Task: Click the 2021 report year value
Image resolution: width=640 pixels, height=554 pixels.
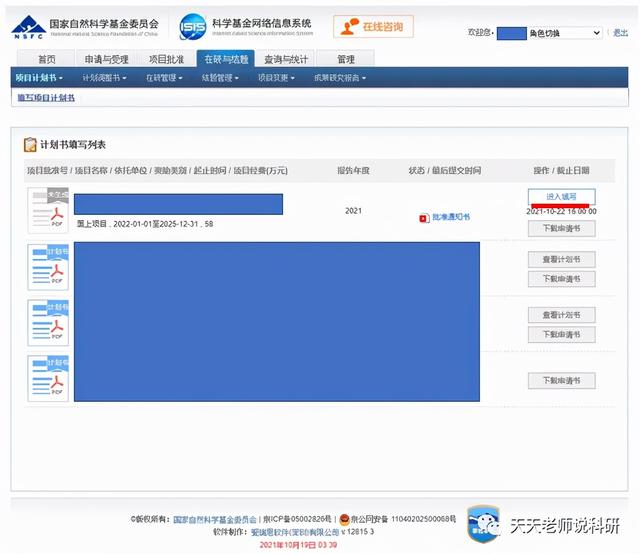Action: [x=353, y=211]
